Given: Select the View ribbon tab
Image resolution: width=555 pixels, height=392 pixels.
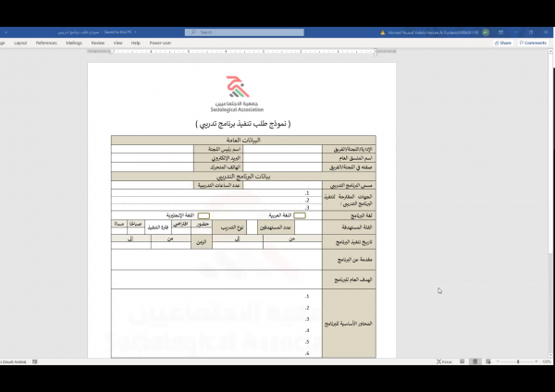Looking at the screenshot, I should coord(117,43).
